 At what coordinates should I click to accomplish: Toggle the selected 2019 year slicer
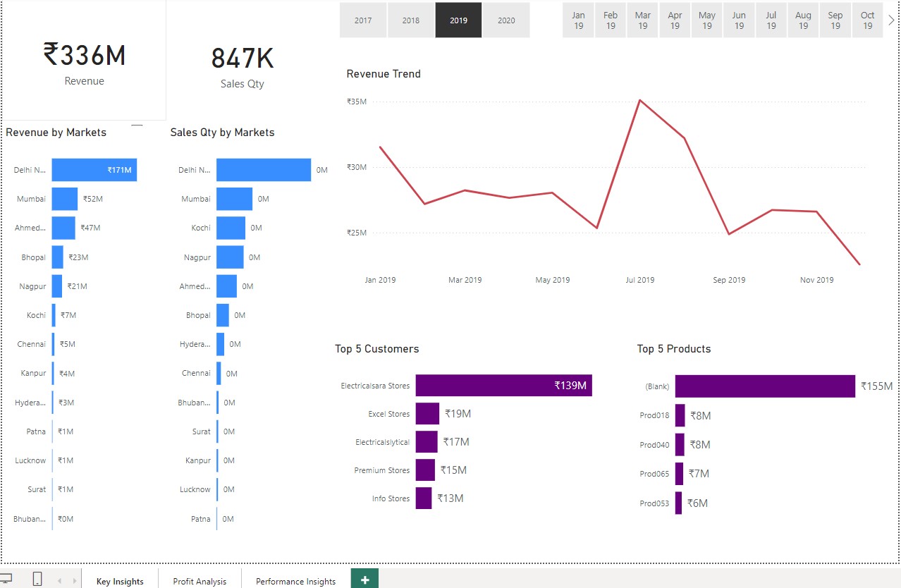[458, 20]
